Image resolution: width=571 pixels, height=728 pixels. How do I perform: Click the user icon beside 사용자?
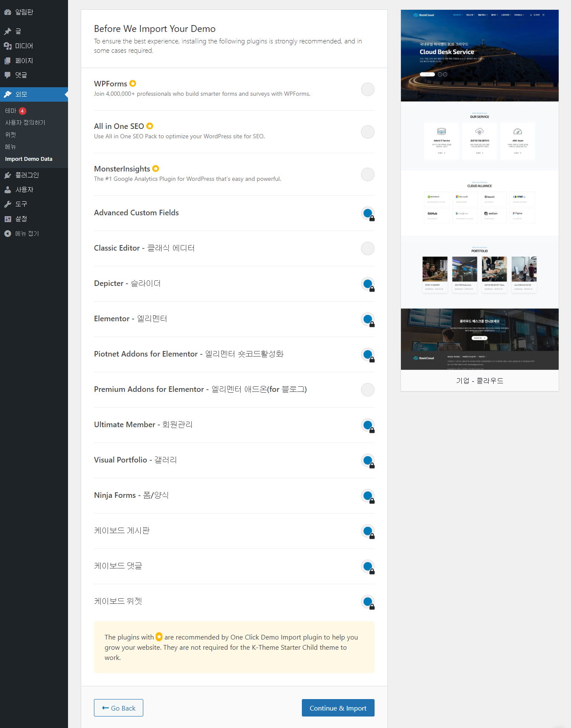pos(8,190)
